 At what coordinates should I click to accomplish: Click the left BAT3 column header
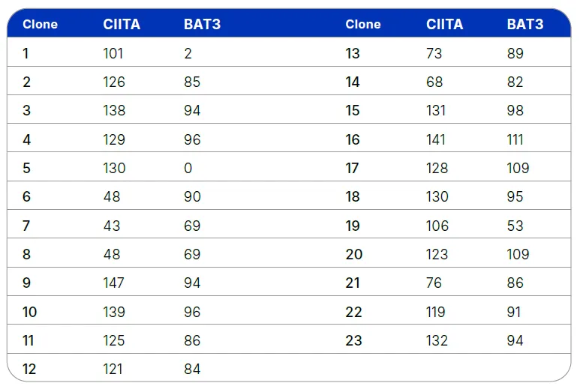(202, 25)
